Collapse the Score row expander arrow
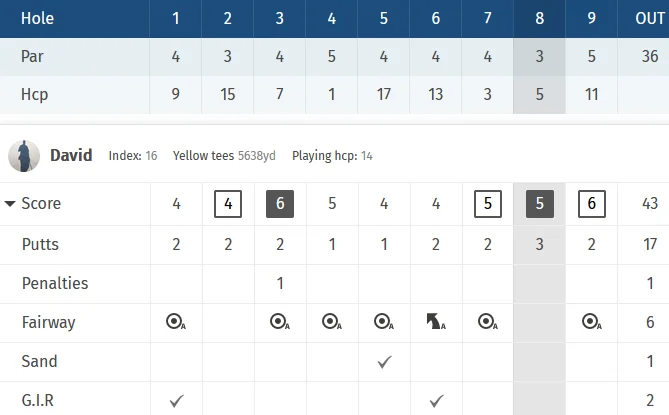 coord(10,204)
